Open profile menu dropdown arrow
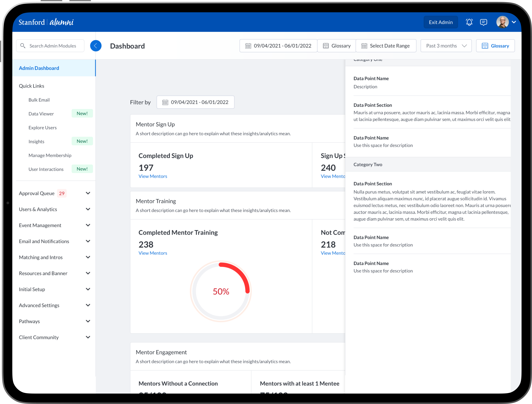Screen dimensions: 532x404 [514, 22]
